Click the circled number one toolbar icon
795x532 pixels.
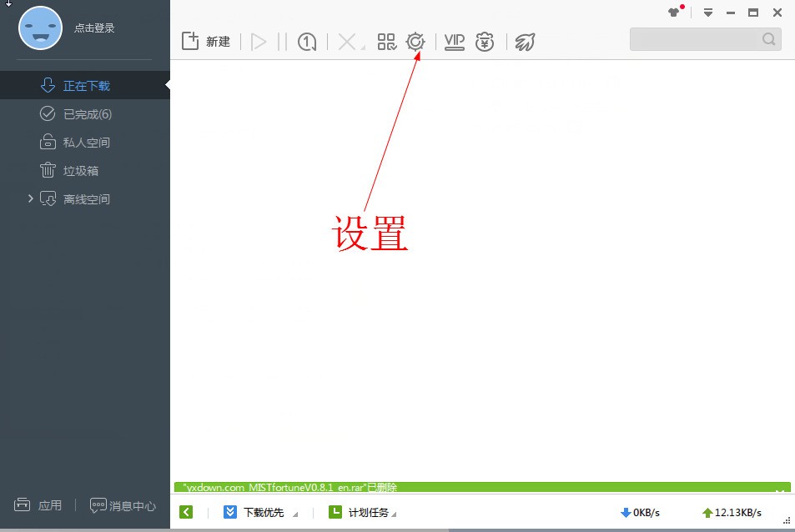307,42
